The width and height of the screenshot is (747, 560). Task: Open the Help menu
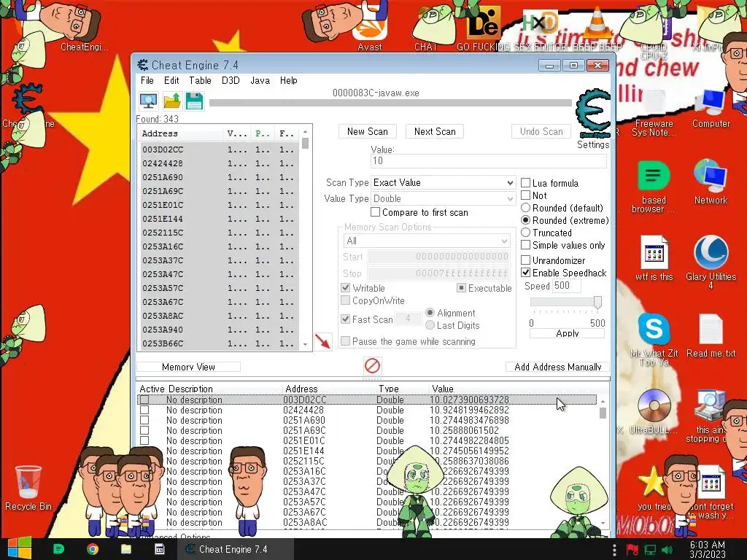point(289,80)
